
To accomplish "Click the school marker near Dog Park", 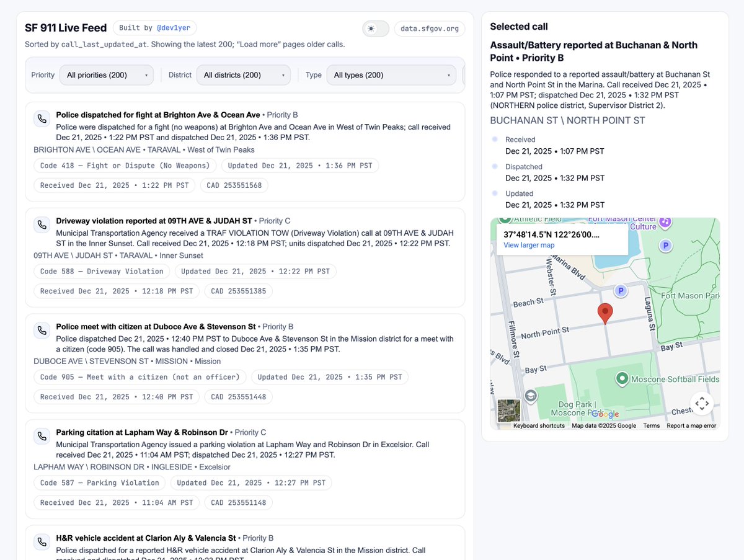I will pos(530,395).
